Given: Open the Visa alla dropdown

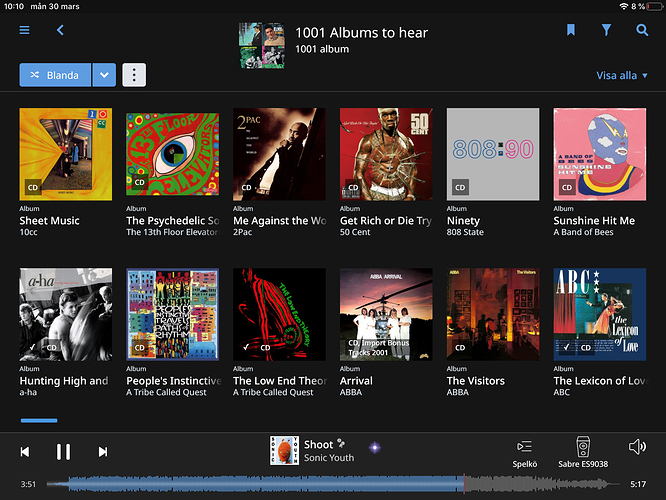Looking at the screenshot, I should [x=622, y=75].
